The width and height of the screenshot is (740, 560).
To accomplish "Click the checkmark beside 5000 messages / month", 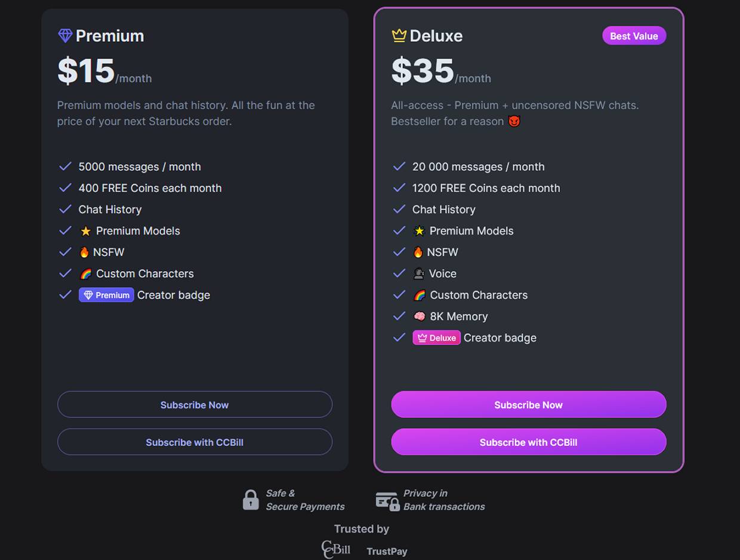I will [66, 167].
